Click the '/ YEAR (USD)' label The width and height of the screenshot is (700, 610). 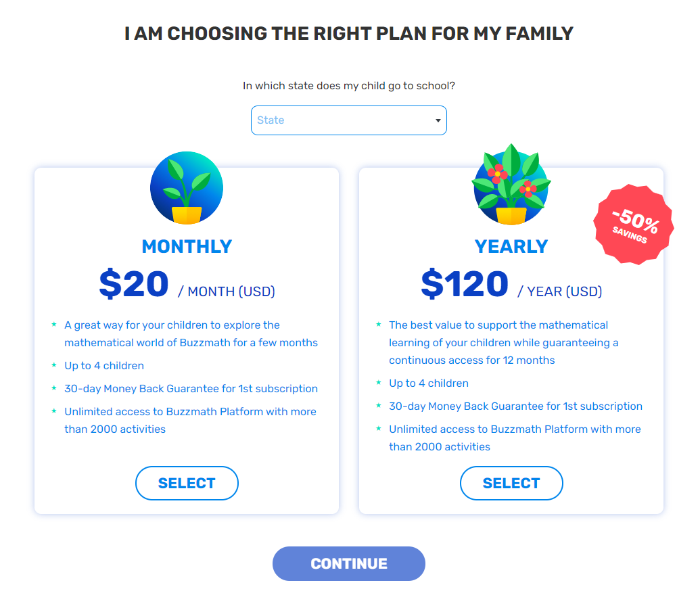[559, 291]
